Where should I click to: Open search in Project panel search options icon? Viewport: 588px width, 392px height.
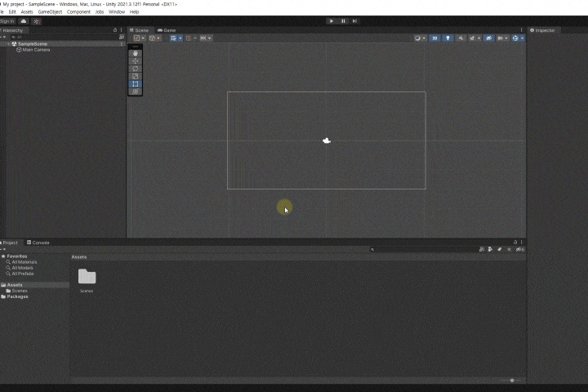point(482,249)
